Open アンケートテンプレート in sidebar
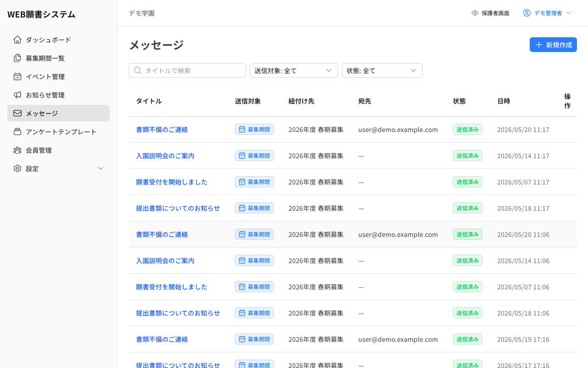588x368 pixels. pyautogui.click(x=58, y=132)
